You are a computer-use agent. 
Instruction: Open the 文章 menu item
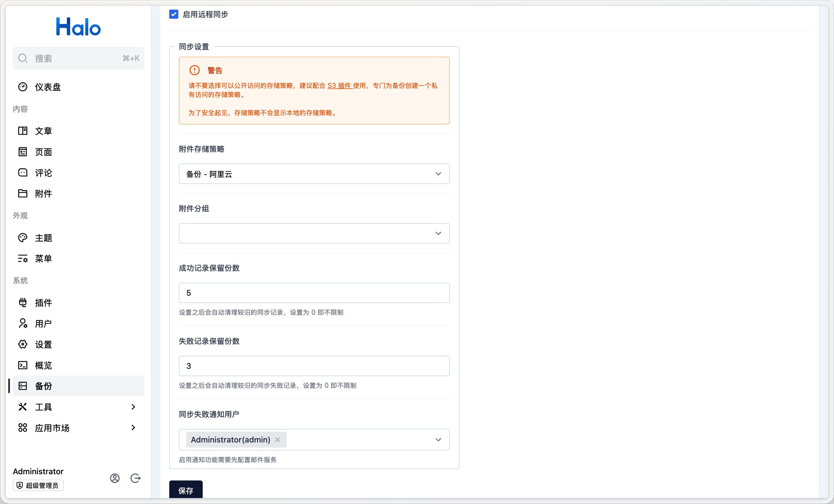click(x=43, y=131)
